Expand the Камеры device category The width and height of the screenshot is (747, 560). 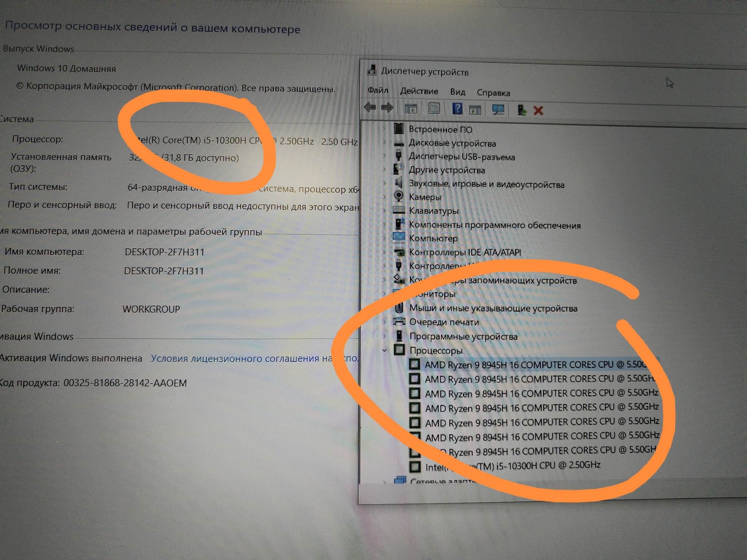384,197
